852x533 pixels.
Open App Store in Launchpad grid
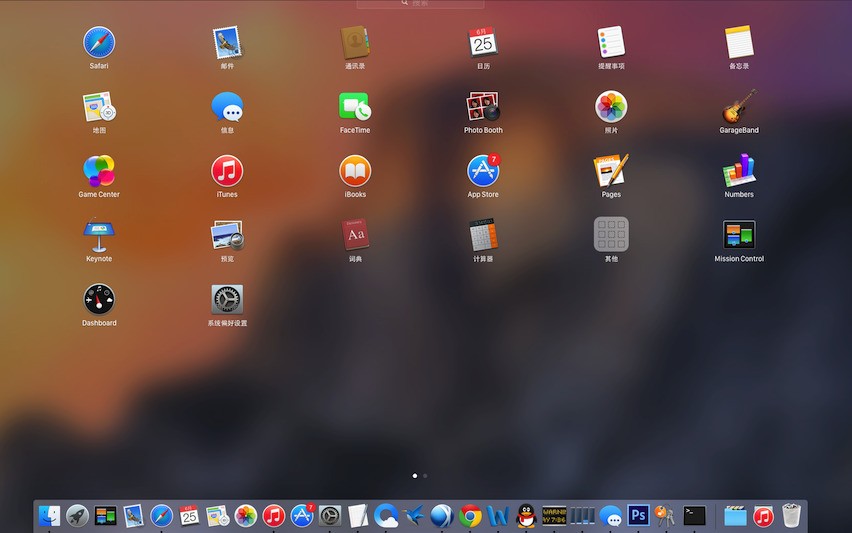[483, 171]
